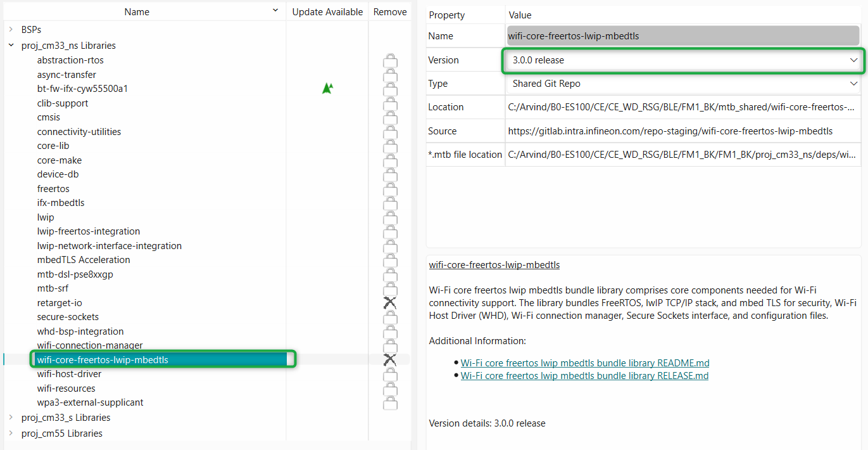Image resolution: width=868 pixels, height=450 pixels.
Task: Click update-available arrow icon for bt-fw-ifx-cyw55500a1
Action: coord(327,89)
